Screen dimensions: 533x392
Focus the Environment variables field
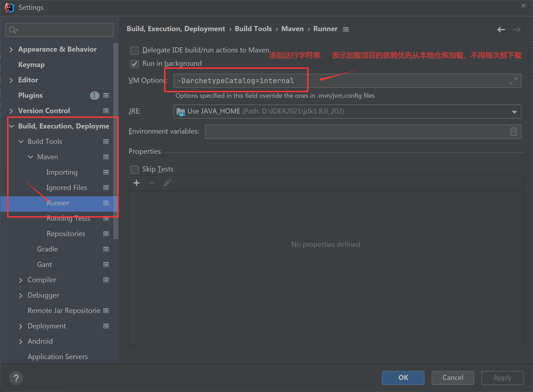tap(363, 131)
